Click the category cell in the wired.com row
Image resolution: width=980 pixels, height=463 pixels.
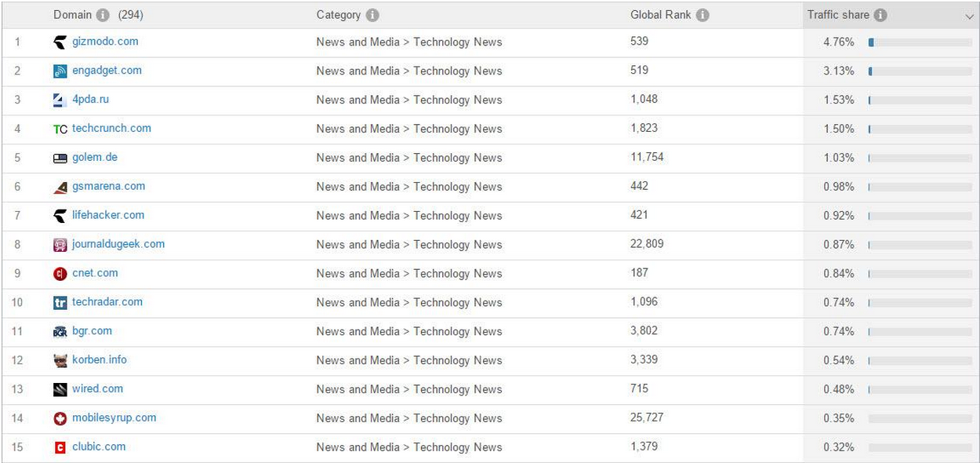point(409,389)
